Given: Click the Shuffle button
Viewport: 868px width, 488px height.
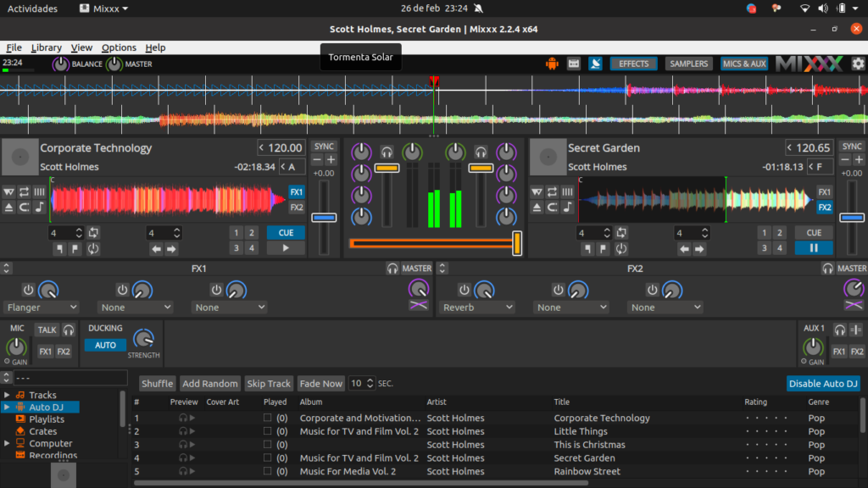Looking at the screenshot, I should click(157, 384).
